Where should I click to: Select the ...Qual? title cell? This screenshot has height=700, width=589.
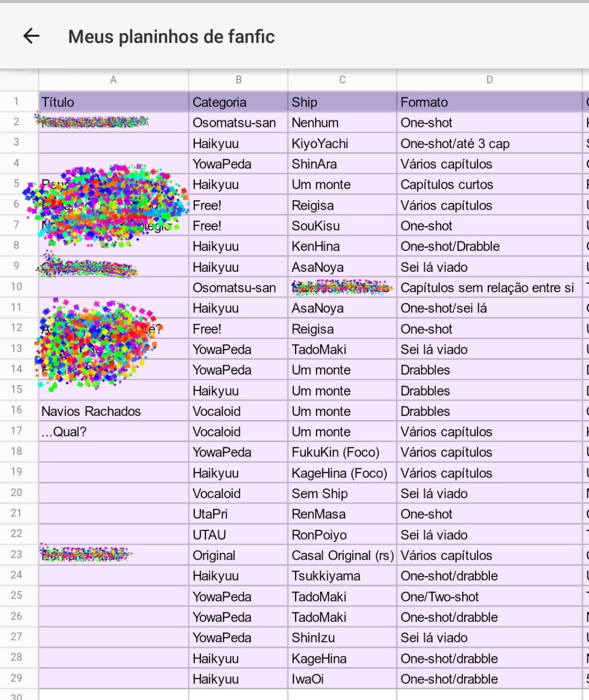click(x=114, y=432)
